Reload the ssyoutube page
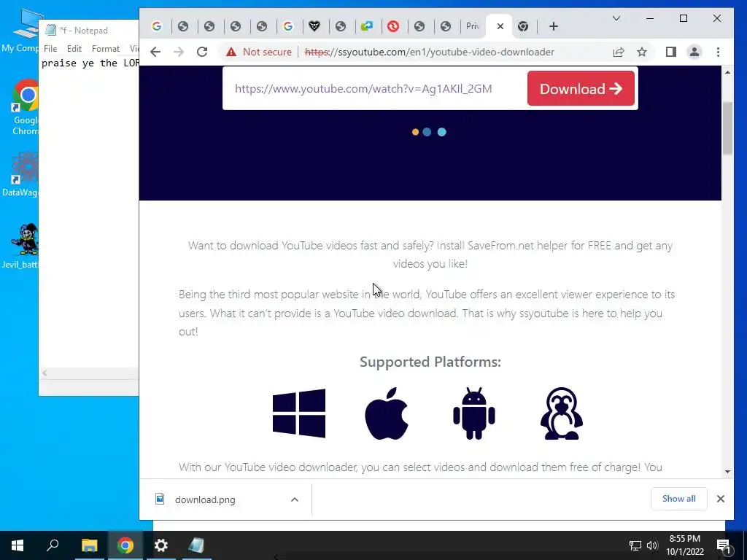The width and height of the screenshot is (747, 560). (202, 52)
